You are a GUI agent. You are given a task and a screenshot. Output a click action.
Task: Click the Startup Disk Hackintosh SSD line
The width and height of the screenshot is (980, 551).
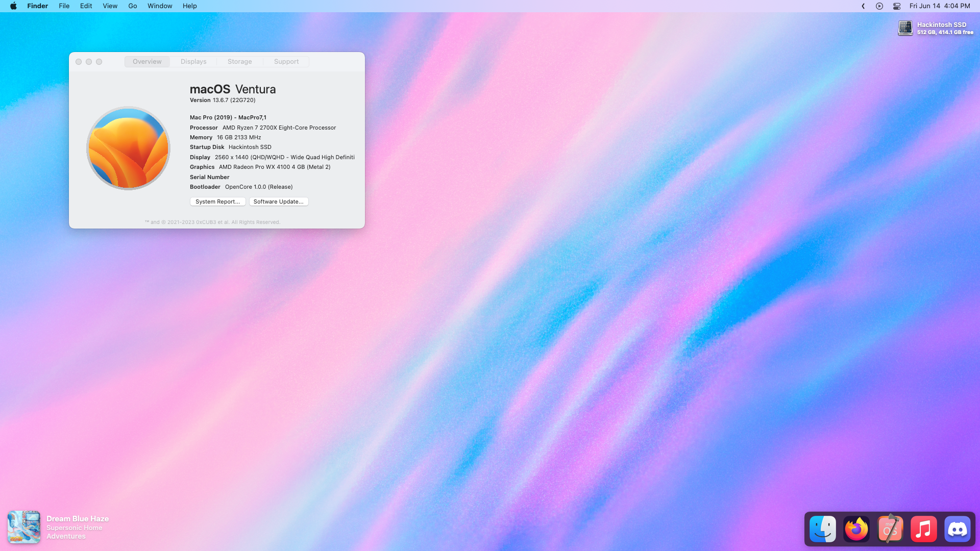[231, 147]
